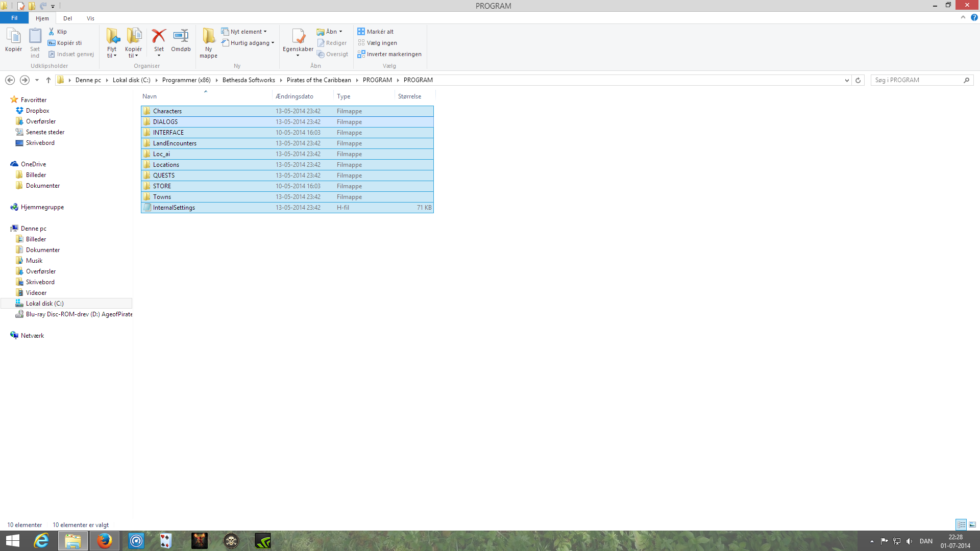
Task: Click Inverter markeringen command
Action: [x=389, y=54]
